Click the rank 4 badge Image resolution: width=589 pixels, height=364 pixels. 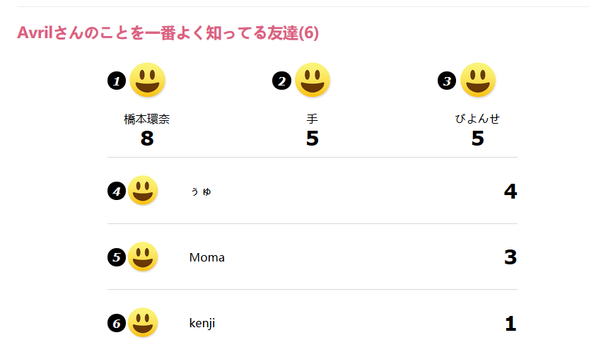pos(117,192)
